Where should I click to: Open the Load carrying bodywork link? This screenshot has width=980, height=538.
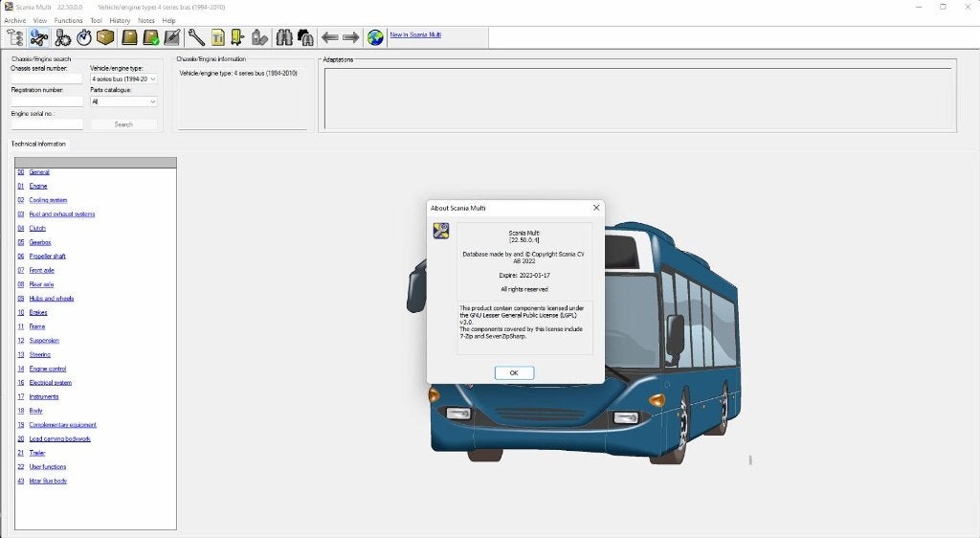[59, 438]
